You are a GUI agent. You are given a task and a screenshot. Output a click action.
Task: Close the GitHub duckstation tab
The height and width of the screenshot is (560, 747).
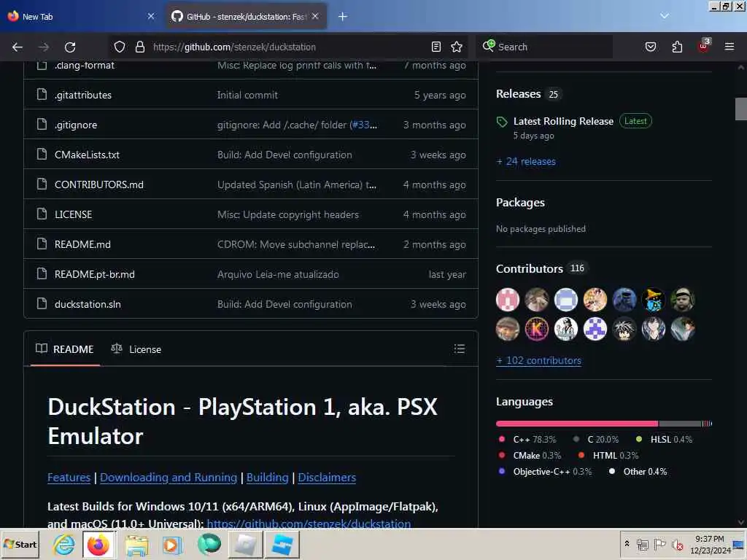(315, 16)
